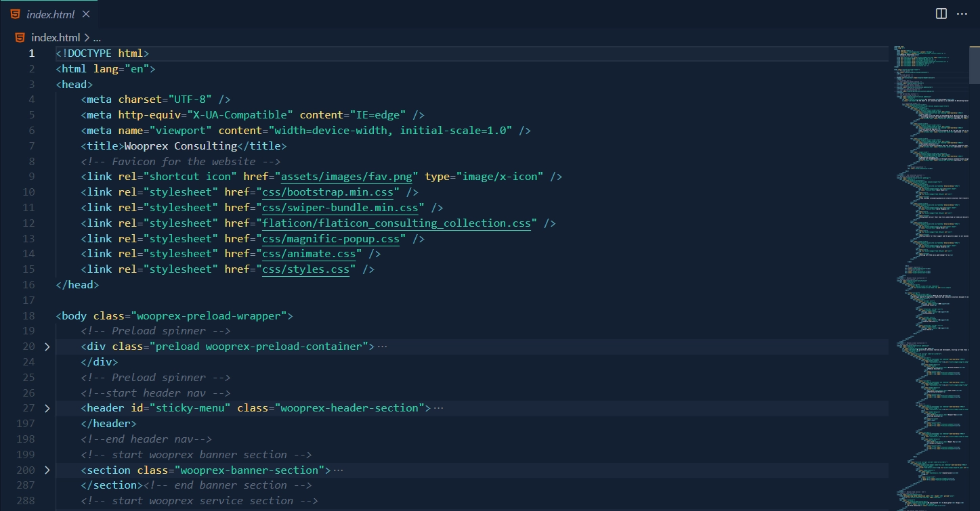Expand the preload container div on line 20
This screenshot has height=511, width=980.
[46, 346]
